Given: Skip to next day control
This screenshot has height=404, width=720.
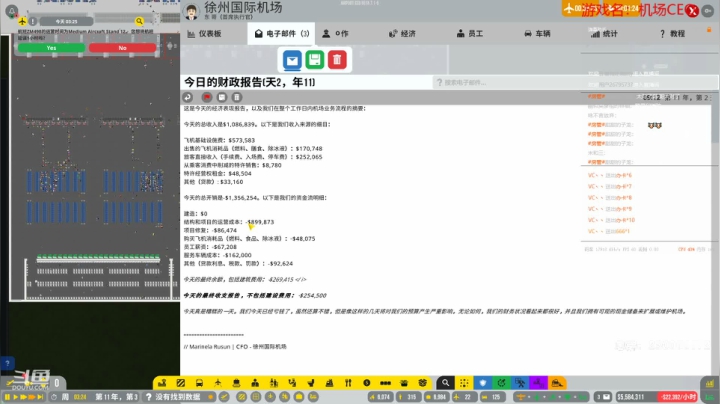Looking at the screenshot, I should [x=40, y=397].
